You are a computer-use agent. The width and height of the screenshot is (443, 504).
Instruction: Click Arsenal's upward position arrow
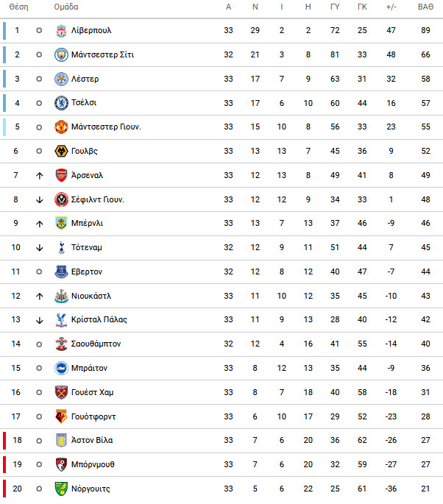(39, 176)
